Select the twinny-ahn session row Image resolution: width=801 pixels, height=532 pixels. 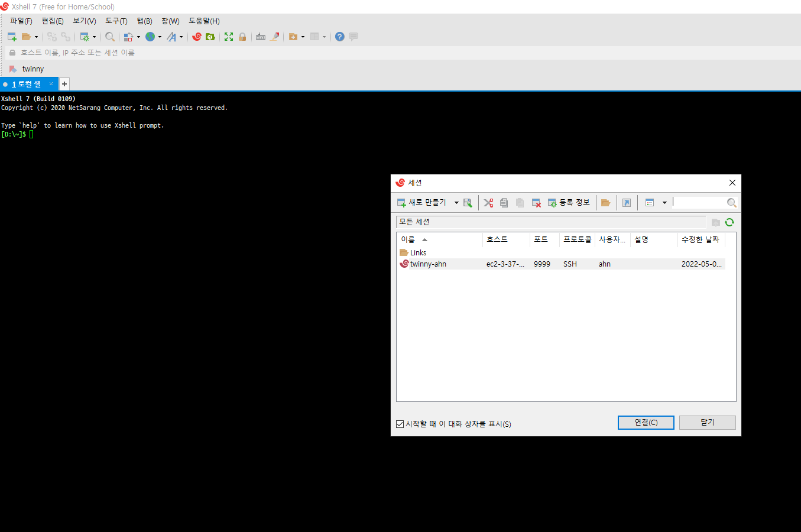(x=560, y=264)
